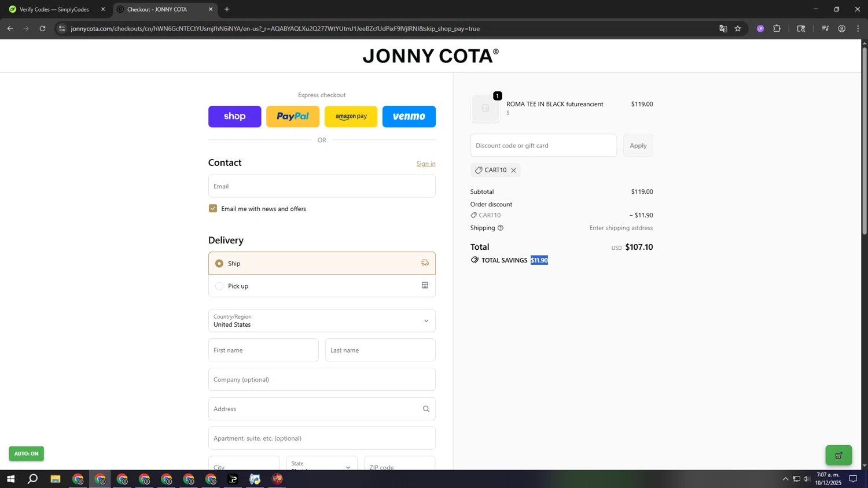Viewport: 868px width, 488px height.
Task: Click the Company (optional) field
Action: [x=322, y=380]
